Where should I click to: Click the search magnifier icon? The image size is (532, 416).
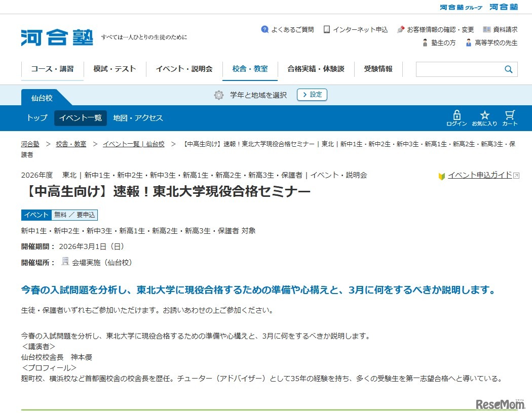coord(508,69)
